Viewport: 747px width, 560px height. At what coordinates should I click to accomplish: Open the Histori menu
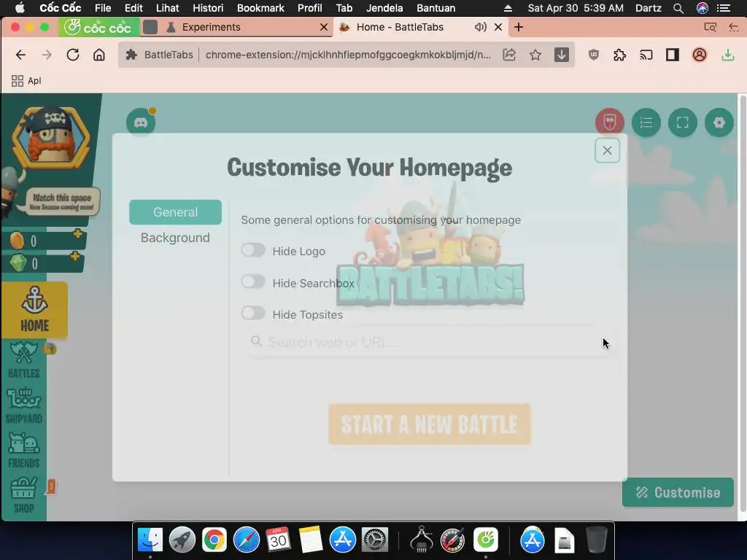point(208,8)
